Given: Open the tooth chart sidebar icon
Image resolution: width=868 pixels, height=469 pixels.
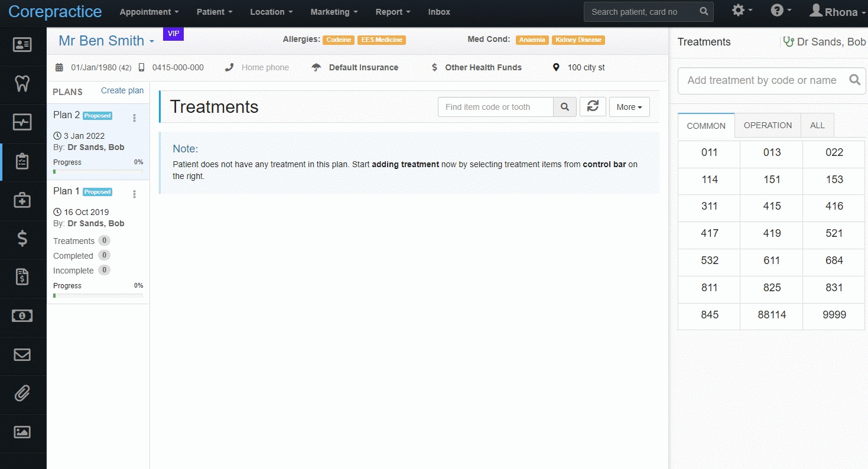Looking at the screenshot, I should [22, 83].
